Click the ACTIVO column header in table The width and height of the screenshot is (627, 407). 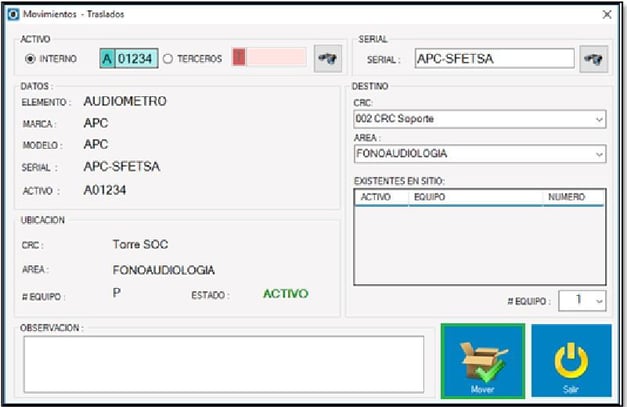click(375, 198)
